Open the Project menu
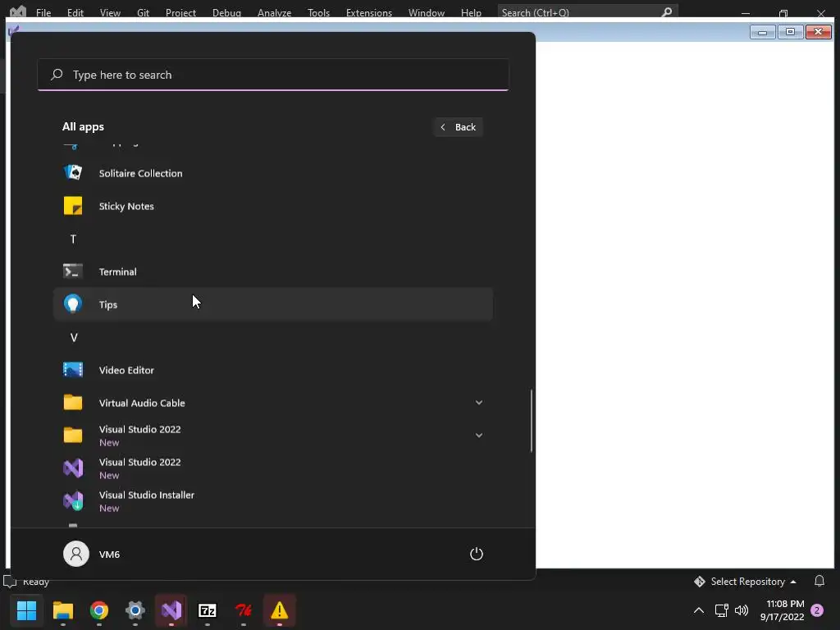The width and height of the screenshot is (840, 630). click(x=180, y=12)
